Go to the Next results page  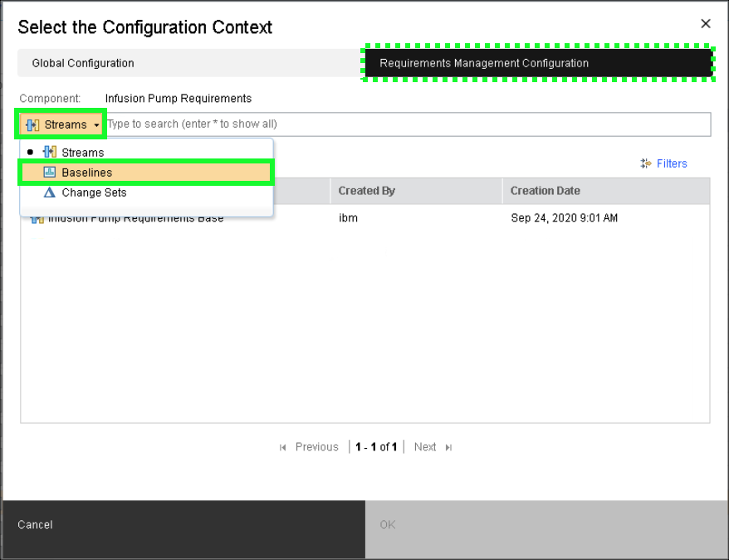pyautogui.click(x=425, y=447)
